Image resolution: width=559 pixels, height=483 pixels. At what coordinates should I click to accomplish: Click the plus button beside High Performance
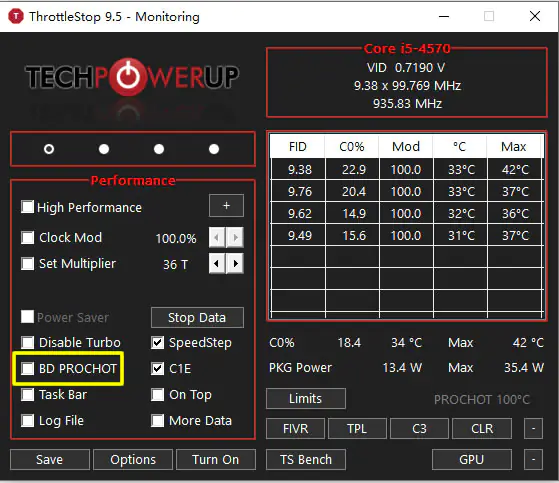[x=226, y=206]
